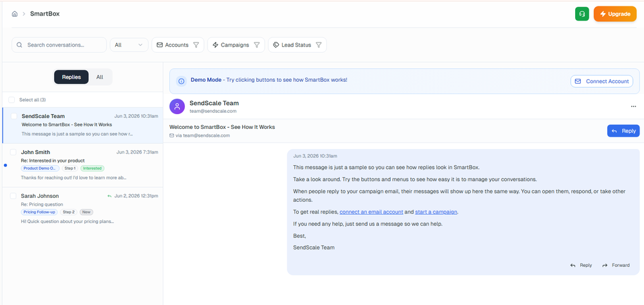Click the unread blue dot next to John Smith
The width and height of the screenshot is (644, 305).
[5, 165]
